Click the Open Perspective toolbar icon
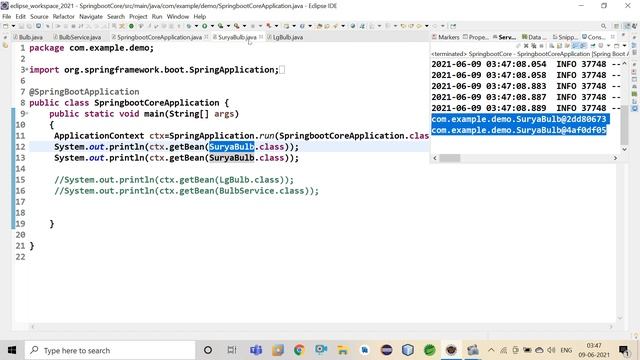The image size is (640, 360). [616, 26]
